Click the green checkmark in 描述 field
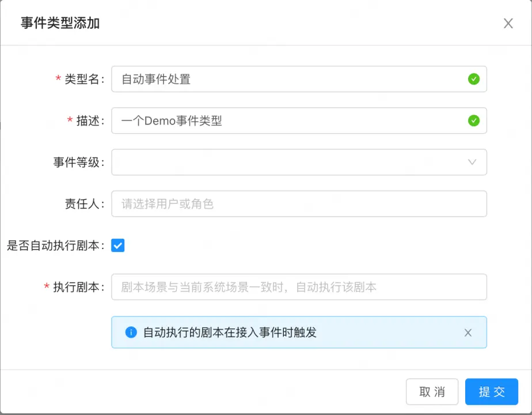This screenshot has height=415, width=532. pyautogui.click(x=473, y=120)
